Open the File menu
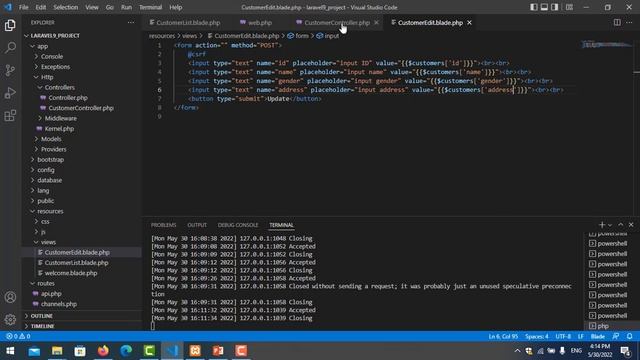The width and height of the screenshot is (640, 360). [24, 7]
